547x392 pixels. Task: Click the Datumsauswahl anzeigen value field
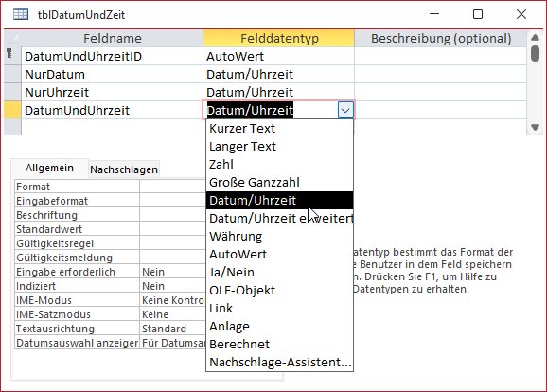[x=173, y=343]
